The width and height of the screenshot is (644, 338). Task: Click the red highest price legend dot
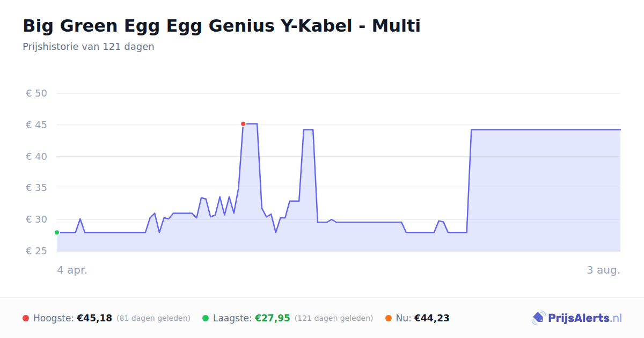tap(26, 318)
